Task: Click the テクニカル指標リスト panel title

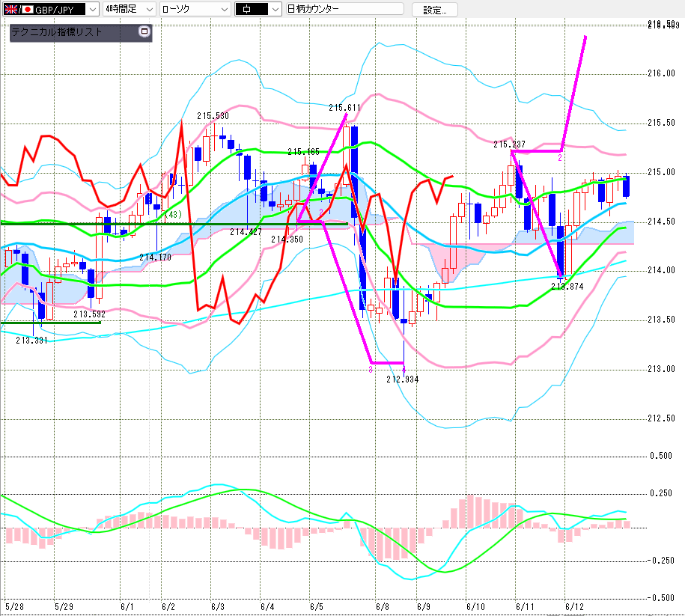Action: coord(56,32)
